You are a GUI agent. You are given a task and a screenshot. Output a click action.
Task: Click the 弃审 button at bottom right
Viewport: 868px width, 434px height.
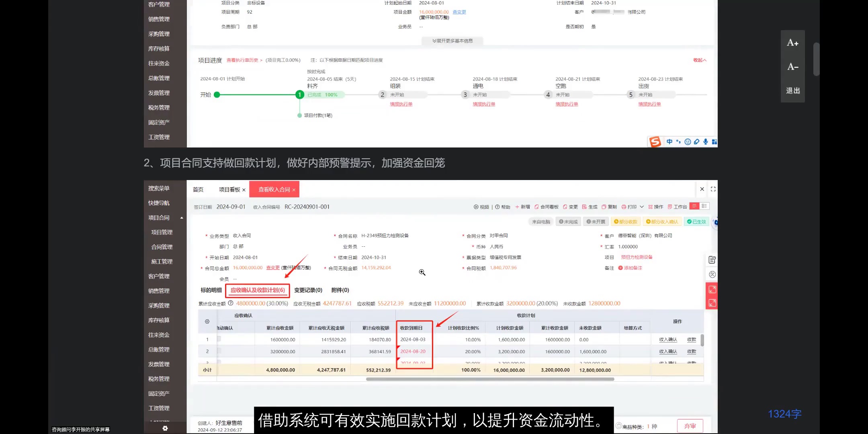690,426
